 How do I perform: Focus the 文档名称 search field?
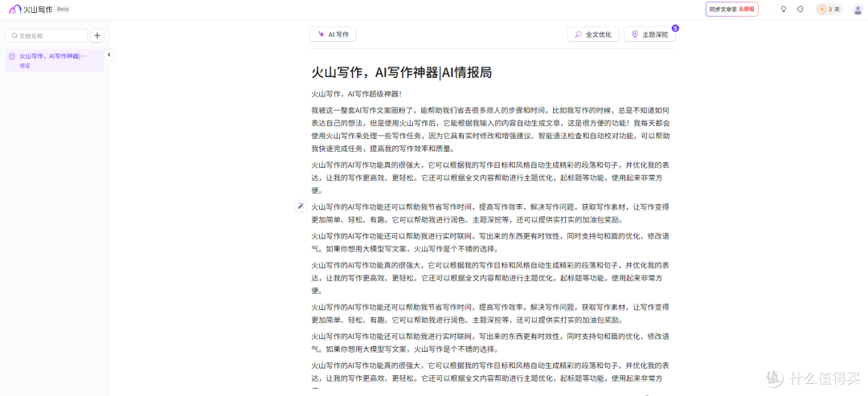[x=47, y=35]
